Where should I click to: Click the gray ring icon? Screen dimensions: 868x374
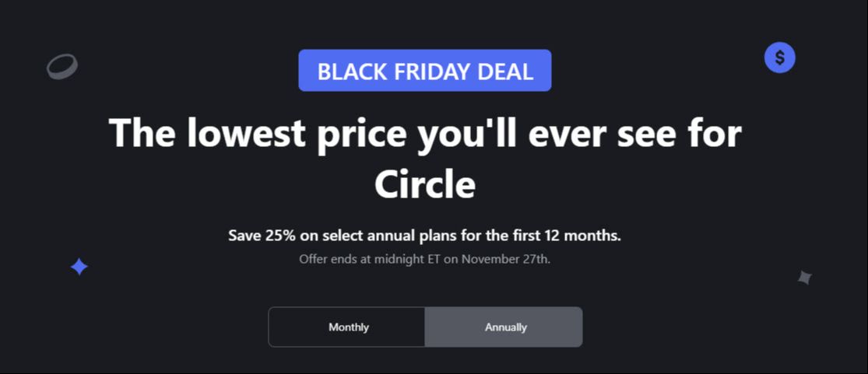[x=62, y=67]
